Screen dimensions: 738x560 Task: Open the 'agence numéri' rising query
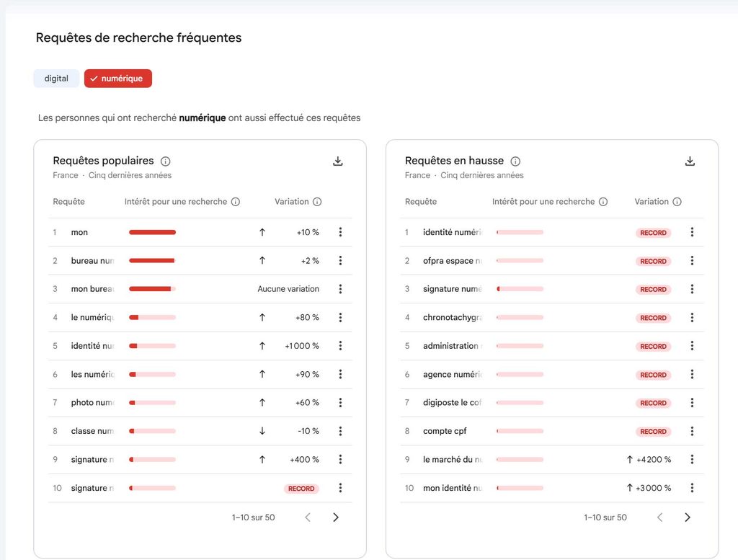453,375
